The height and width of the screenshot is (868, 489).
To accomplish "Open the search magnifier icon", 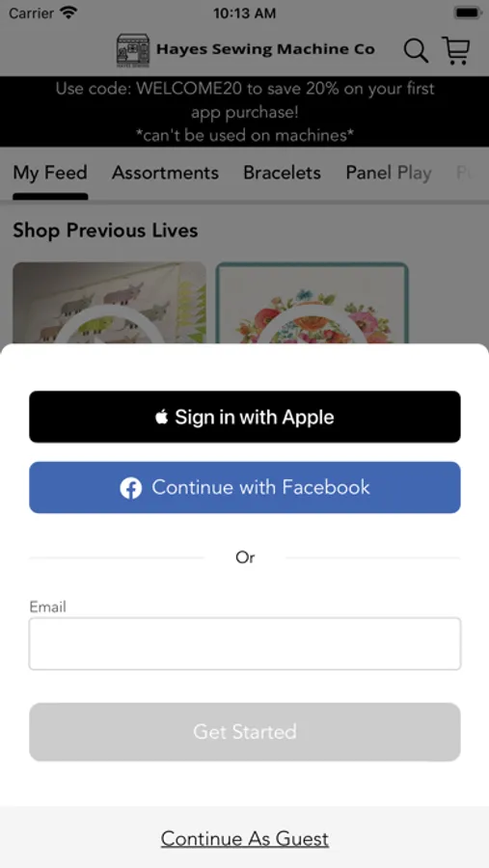I will pyautogui.click(x=416, y=51).
